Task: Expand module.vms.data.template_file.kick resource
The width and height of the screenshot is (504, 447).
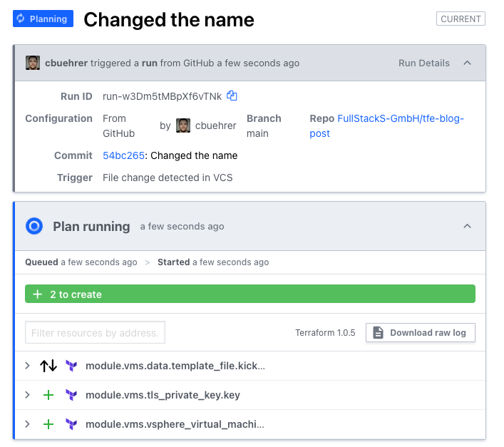Action: (28, 366)
